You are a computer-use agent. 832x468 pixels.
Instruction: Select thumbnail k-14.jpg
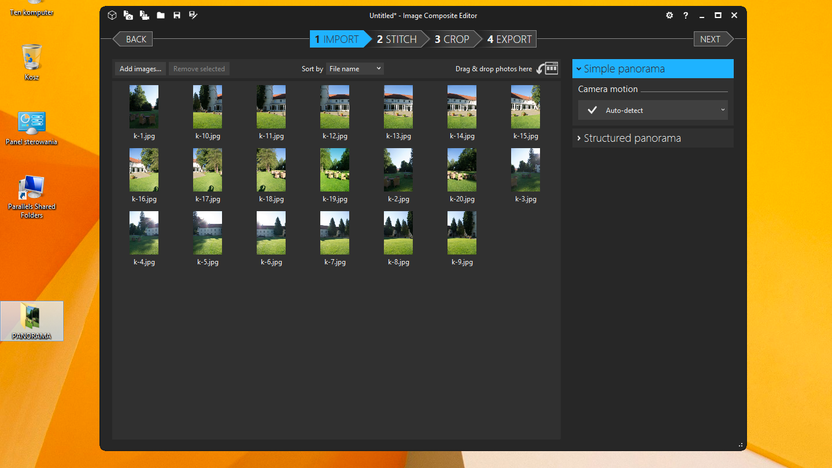(462, 107)
